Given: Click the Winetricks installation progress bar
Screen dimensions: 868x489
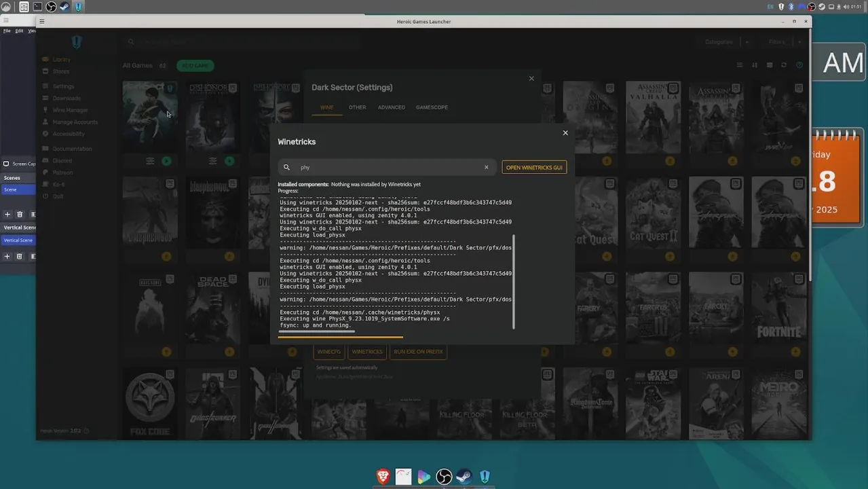Looking at the screenshot, I should (341, 337).
